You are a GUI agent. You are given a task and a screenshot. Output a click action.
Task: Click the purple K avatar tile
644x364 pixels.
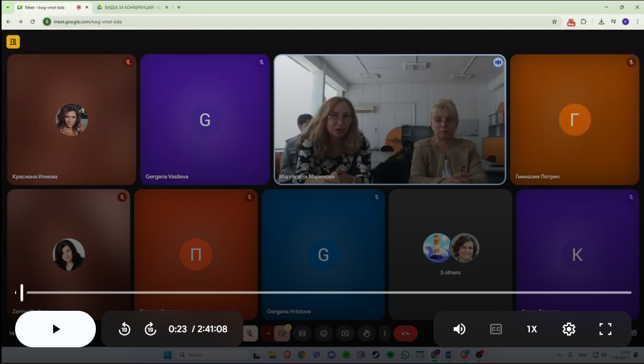point(577,254)
